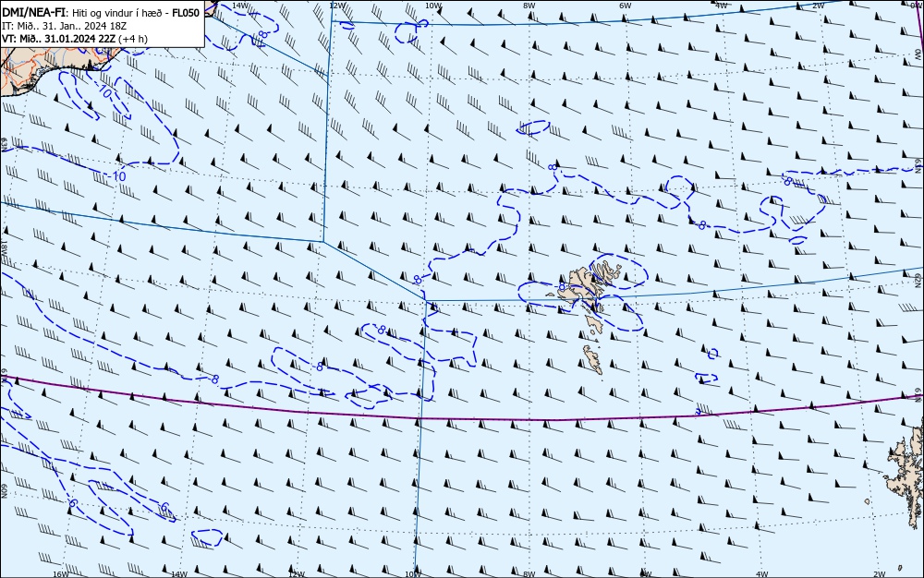Image resolution: width=924 pixels, height=578 pixels.
Task: Click the 16W longitude label
Action: click(60, 574)
